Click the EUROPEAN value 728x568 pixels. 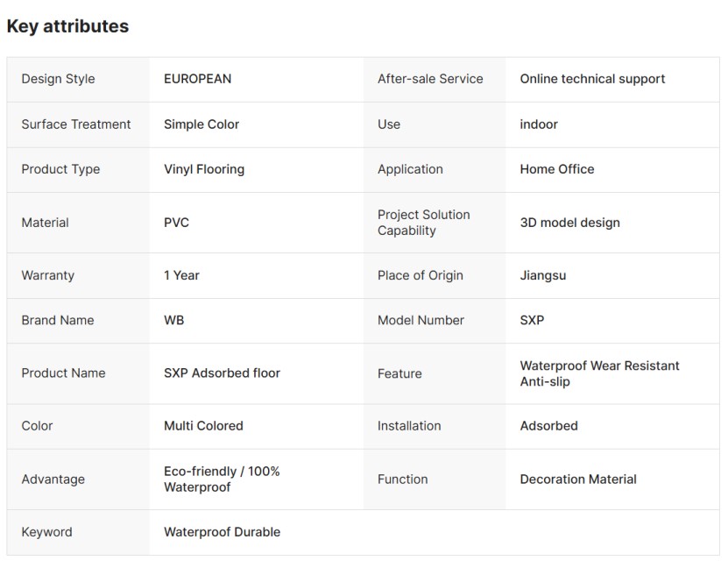pyautogui.click(x=197, y=79)
